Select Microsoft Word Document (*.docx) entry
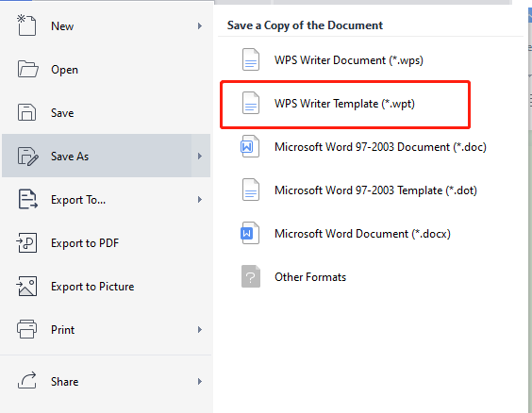Viewport: 532px width, 413px height. [x=345, y=234]
